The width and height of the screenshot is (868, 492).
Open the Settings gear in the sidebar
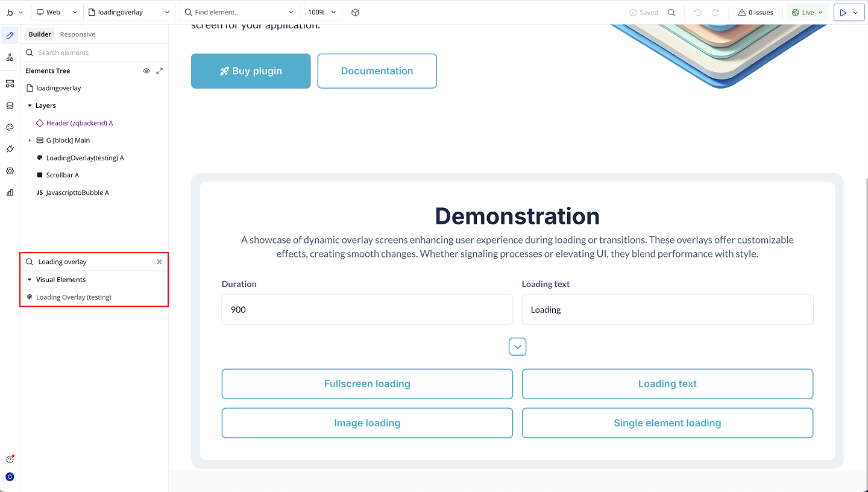tap(10, 171)
